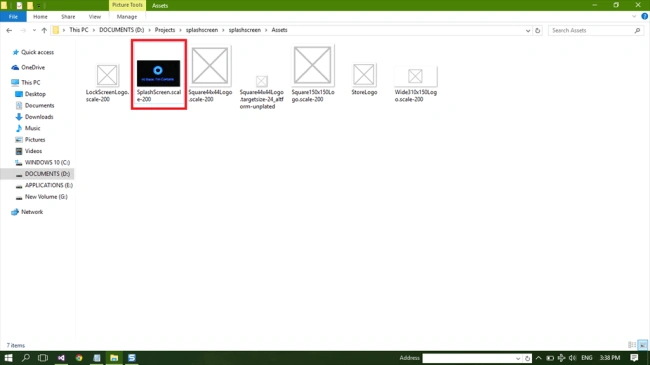Viewport: 650px width, 365px height.
Task: Click quick access toolbar properties icon
Action: [19, 5]
